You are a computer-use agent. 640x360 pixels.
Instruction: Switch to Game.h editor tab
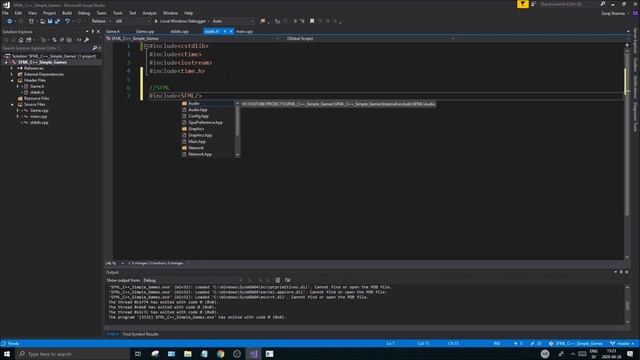tap(113, 31)
